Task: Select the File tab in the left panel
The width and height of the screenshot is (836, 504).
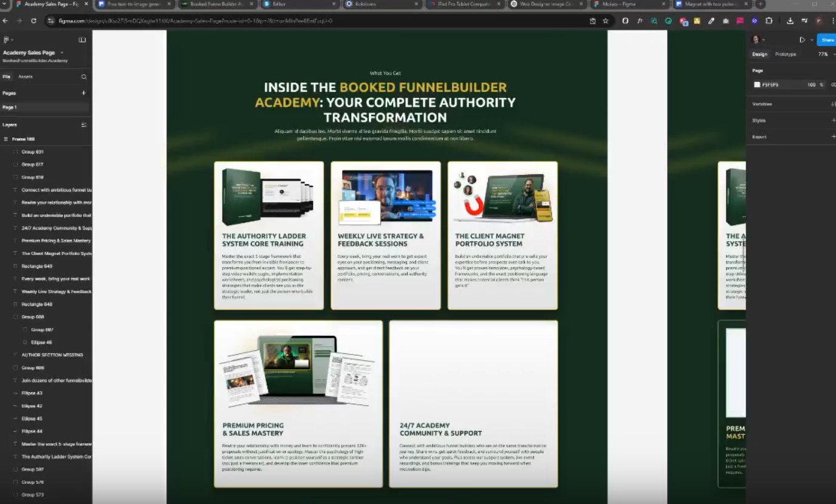Action: (x=7, y=77)
